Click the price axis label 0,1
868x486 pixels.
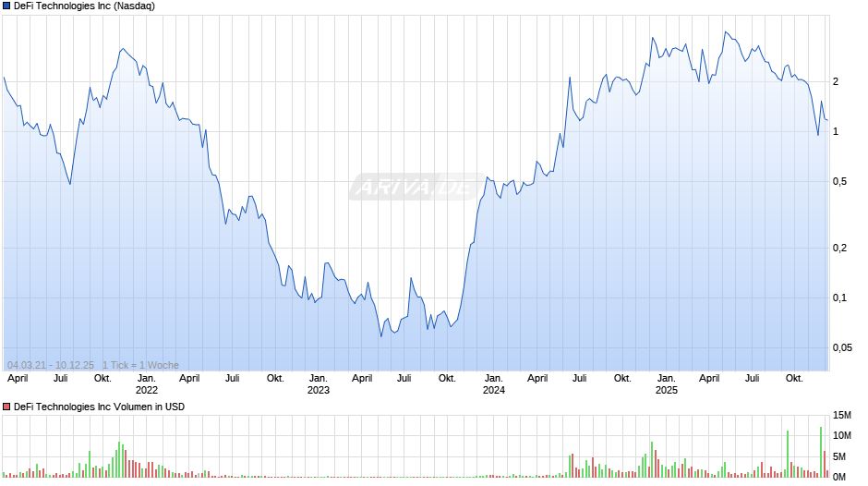coord(839,298)
